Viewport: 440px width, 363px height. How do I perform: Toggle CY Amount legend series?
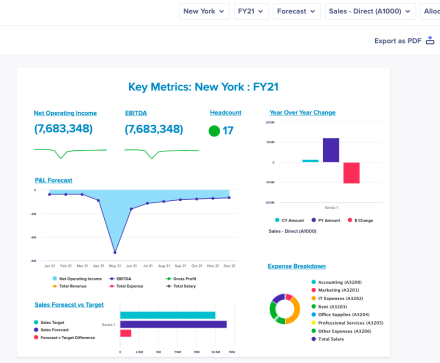point(289,220)
